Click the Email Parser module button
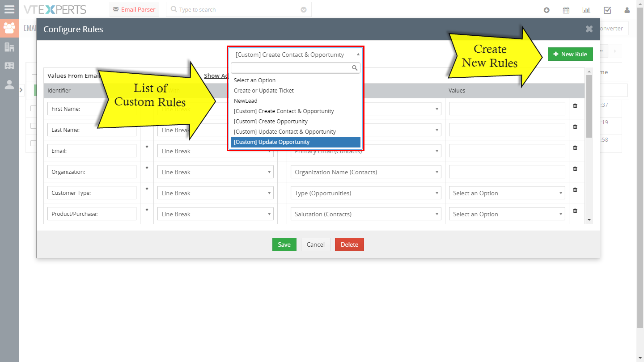The height and width of the screenshot is (362, 644). tap(134, 9)
